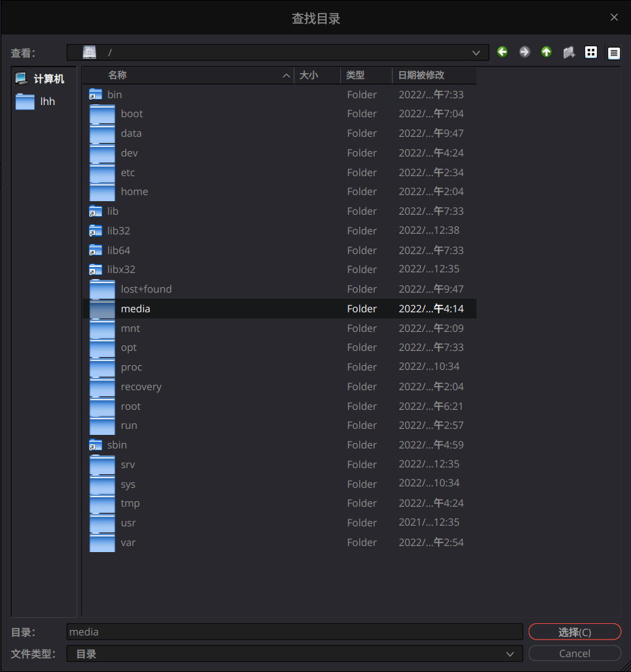631x672 pixels.
Task: Click the 选择(C) button
Action: click(x=575, y=632)
